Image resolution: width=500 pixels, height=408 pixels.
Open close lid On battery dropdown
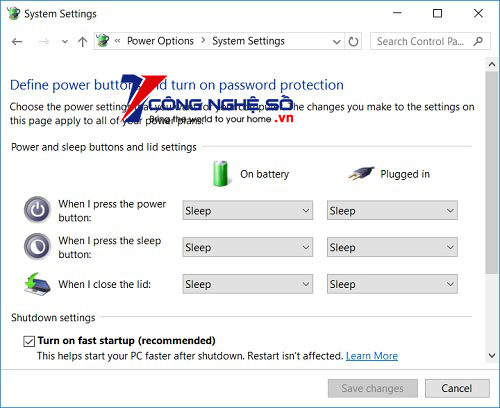tap(247, 284)
